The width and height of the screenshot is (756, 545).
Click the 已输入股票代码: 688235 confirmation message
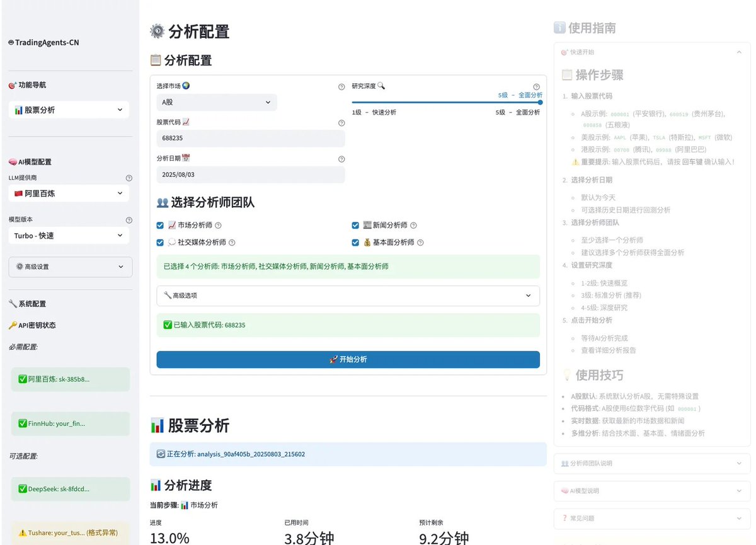pyautogui.click(x=348, y=325)
